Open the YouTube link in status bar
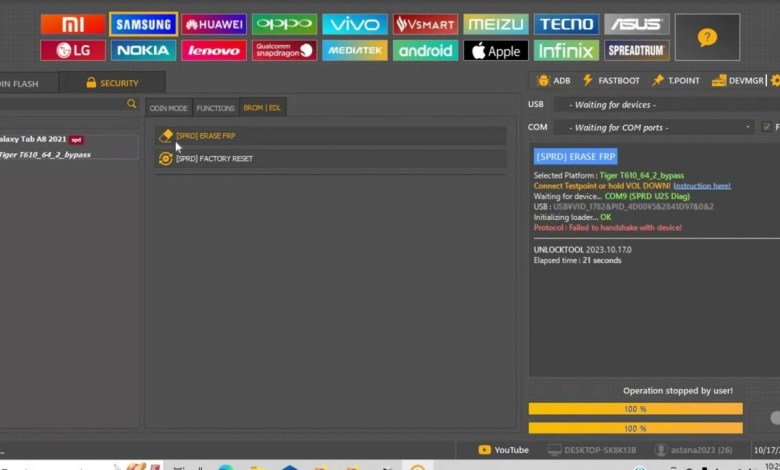 point(503,450)
